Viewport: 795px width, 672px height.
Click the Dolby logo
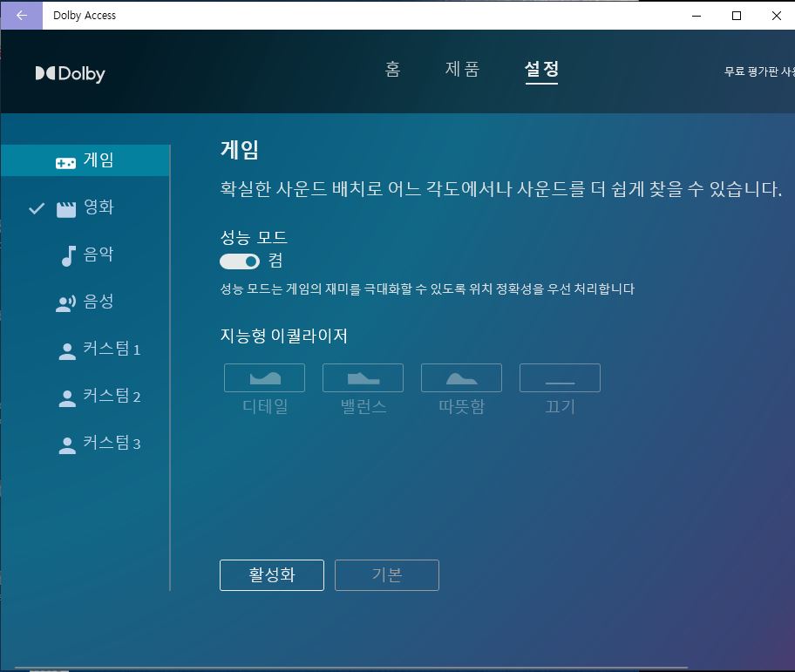click(70, 74)
